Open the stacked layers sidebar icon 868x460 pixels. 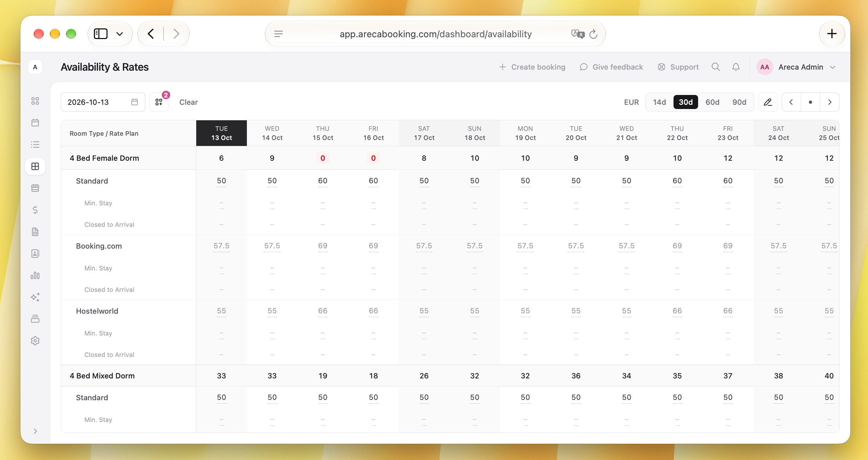coord(35,319)
